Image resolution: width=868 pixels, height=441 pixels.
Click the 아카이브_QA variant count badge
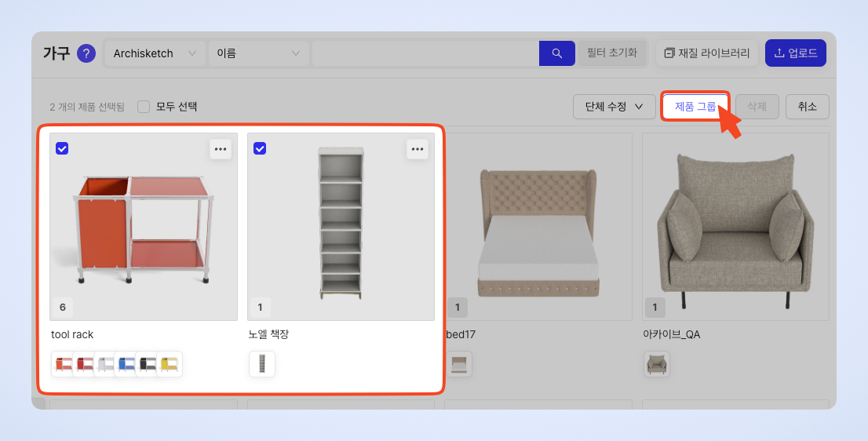[x=655, y=307]
